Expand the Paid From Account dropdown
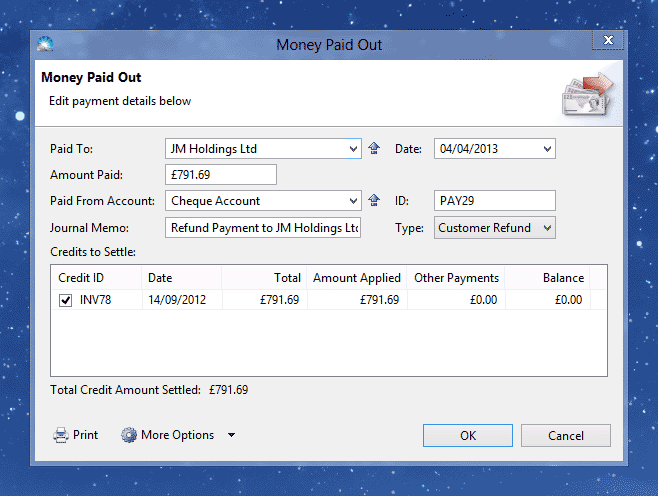Viewport: 658px width, 496px height. pyautogui.click(x=354, y=201)
